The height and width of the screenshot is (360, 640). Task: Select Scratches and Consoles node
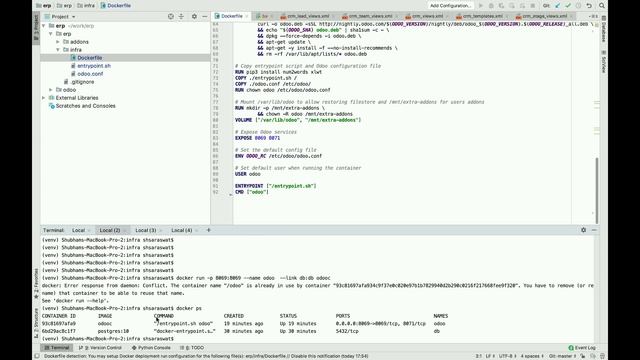(x=85, y=106)
